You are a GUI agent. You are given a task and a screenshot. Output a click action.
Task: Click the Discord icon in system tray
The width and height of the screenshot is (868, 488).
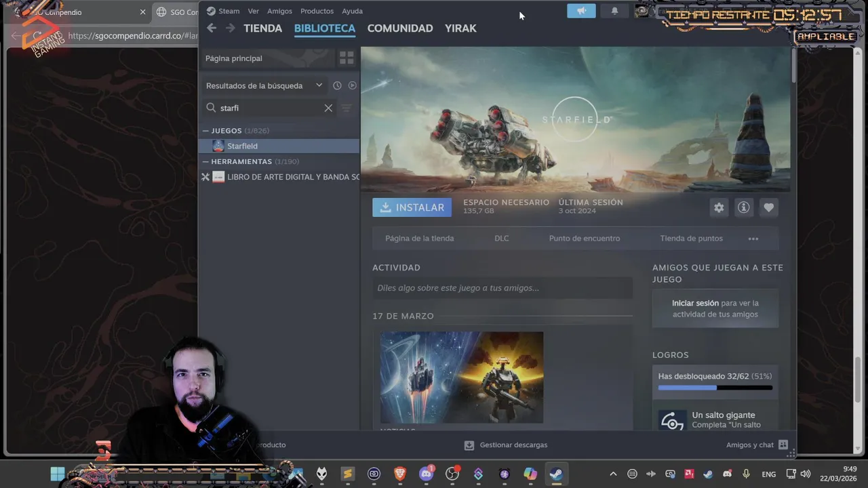coord(728,474)
